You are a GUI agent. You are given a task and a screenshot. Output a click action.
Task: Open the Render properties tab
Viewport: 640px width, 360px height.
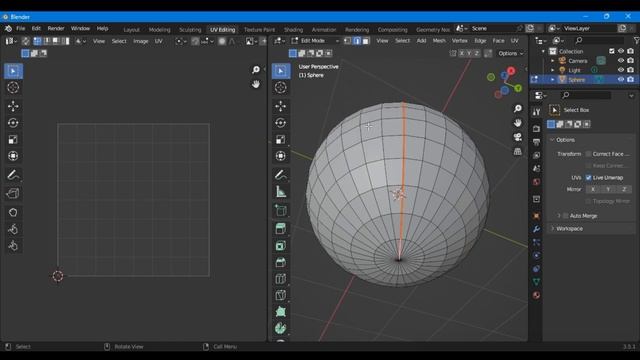click(x=536, y=129)
